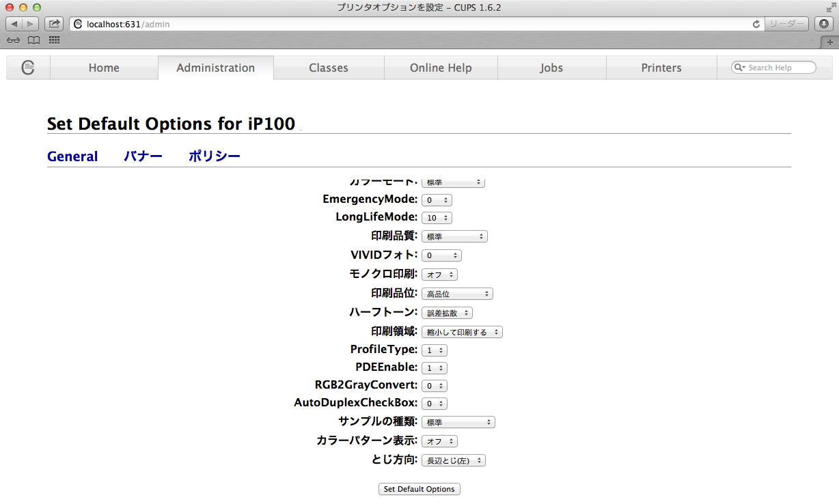Image resolution: width=839 pixels, height=504 pixels.
Task: Click the Safari back arrow button
Action: [x=14, y=24]
